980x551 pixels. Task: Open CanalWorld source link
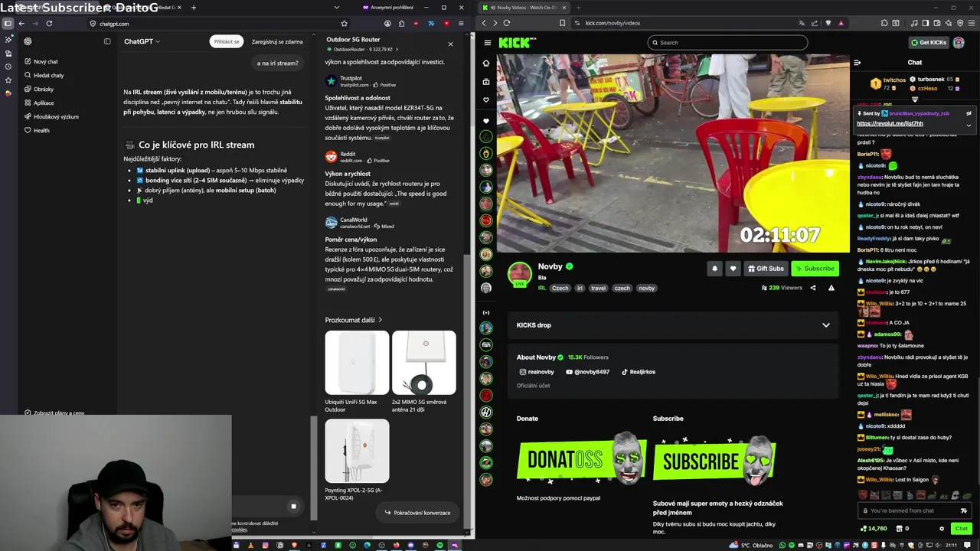pyautogui.click(x=360, y=223)
